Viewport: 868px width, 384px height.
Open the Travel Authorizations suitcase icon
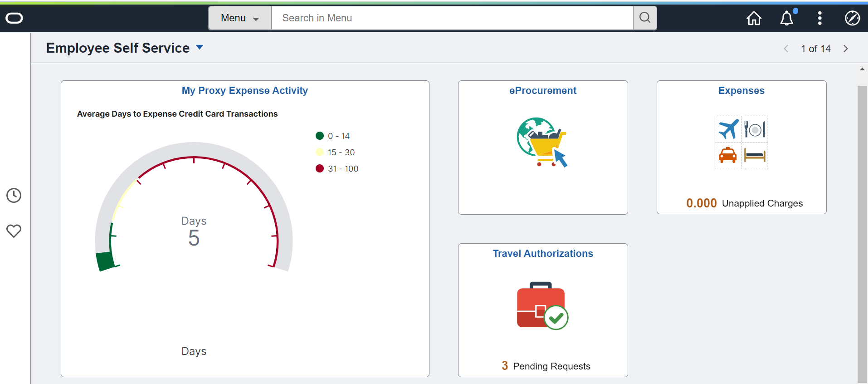(542, 306)
